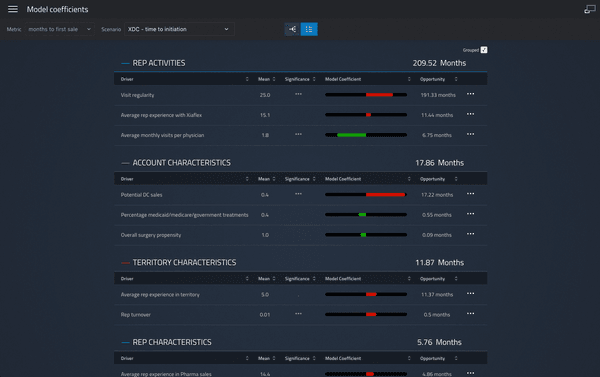Open the hamburger navigation menu
The width and height of the screenshot is (600, 377).
(13, 9)
